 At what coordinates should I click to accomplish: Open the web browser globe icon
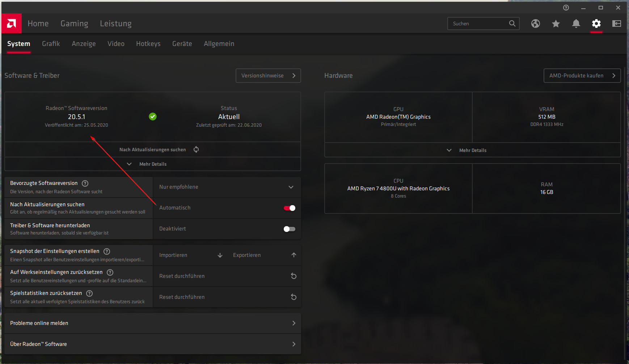pos(536,24)
